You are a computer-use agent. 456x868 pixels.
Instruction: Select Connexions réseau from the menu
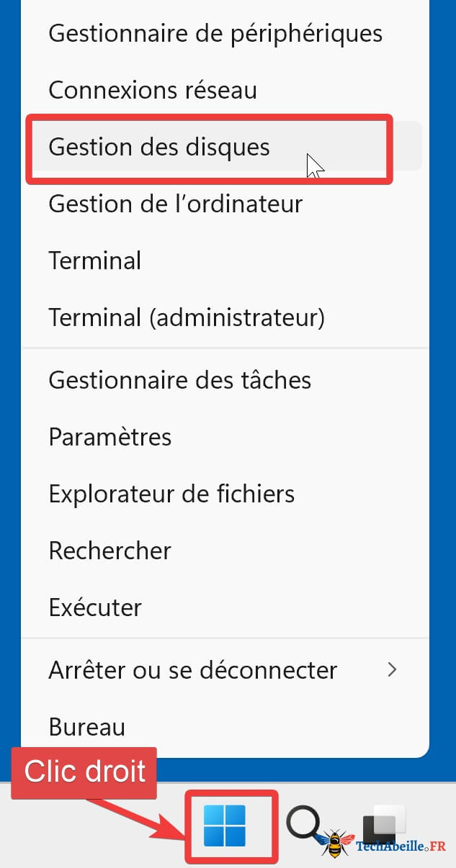153,91
